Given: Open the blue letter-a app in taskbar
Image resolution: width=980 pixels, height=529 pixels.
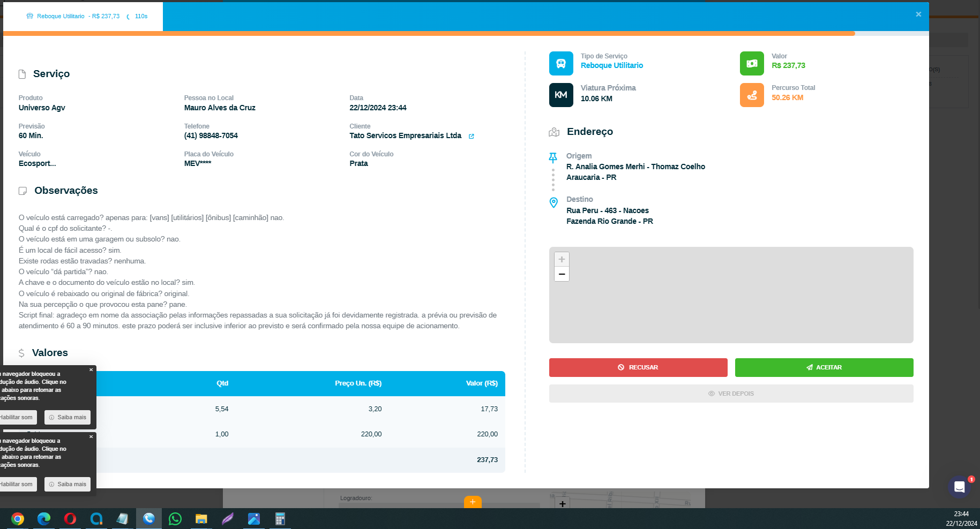Looking at the screenshot, I should point(96,518).
